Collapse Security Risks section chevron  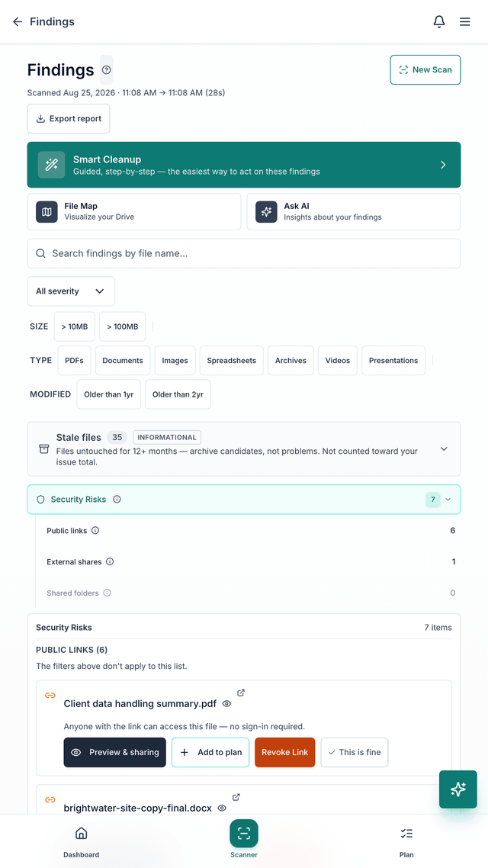pyautogui.click(x=448, y=500)
